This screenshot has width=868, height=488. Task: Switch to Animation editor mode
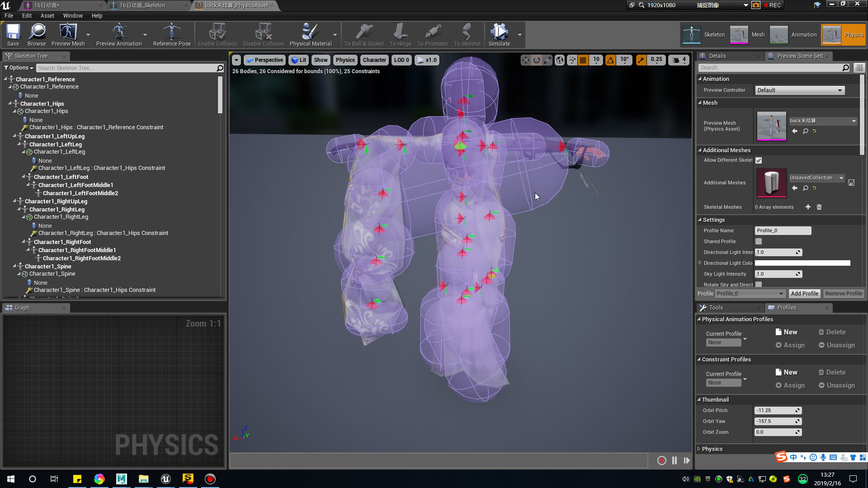click(793, 35)
